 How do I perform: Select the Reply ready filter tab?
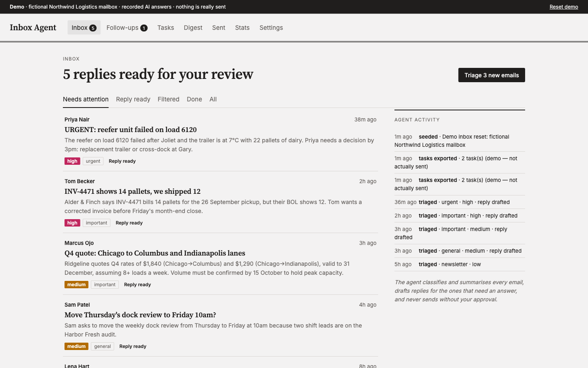point(133,99)
